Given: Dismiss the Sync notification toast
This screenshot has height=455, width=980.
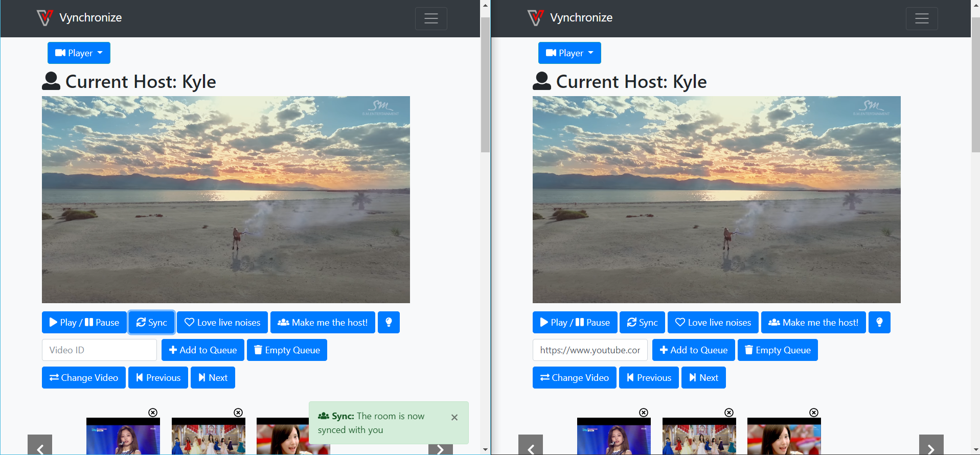Looking at the screenshot, I should 454,417.
